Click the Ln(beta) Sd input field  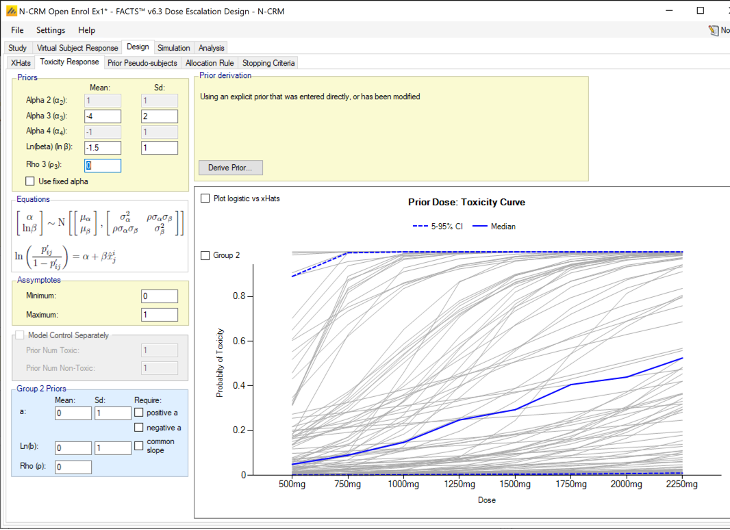coord(158,149)
